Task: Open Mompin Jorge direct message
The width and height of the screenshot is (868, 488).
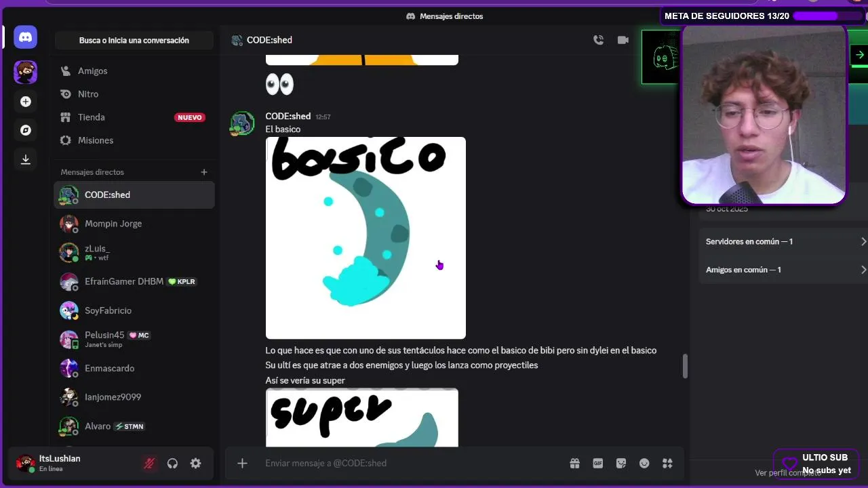Action: pyautogui.click(x=134, y=224)
